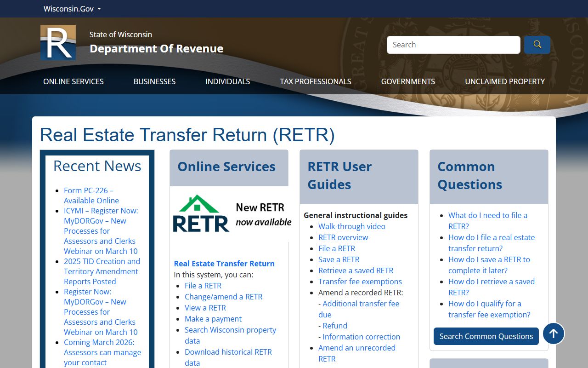Expand the Wisconsin.Gov dropdown
This screenshot has width=588, height=368.
tap(72, 9)
